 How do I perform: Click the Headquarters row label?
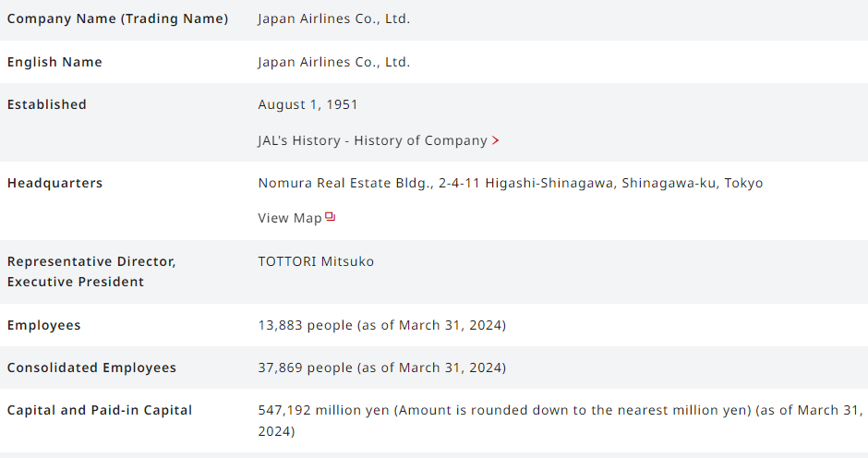click(55, 184)
